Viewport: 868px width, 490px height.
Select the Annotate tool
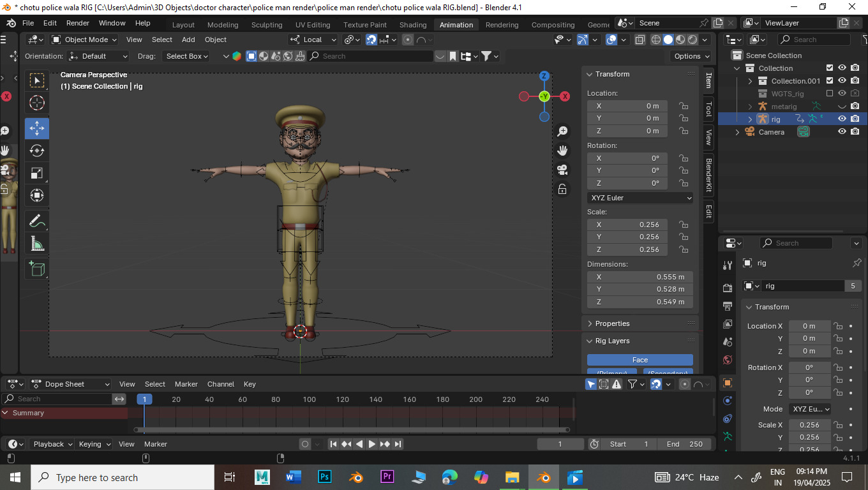coord(37,221)
